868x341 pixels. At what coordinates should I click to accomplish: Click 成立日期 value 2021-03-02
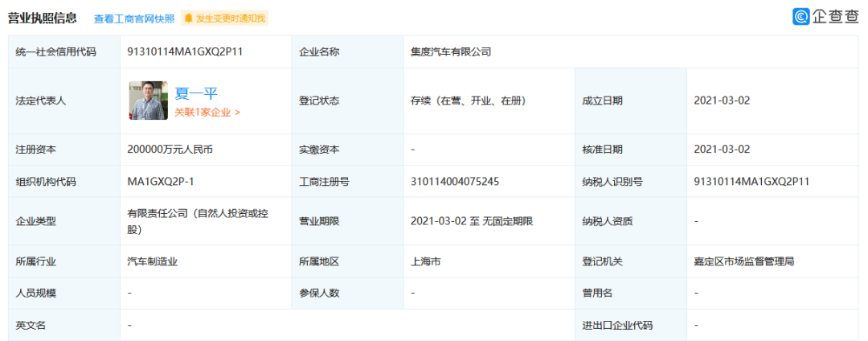(722, 101)
